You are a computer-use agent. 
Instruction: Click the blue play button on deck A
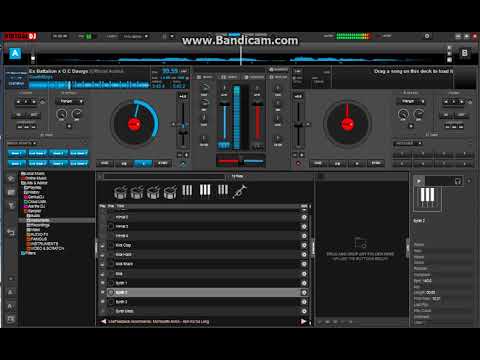tap(143, 163)
